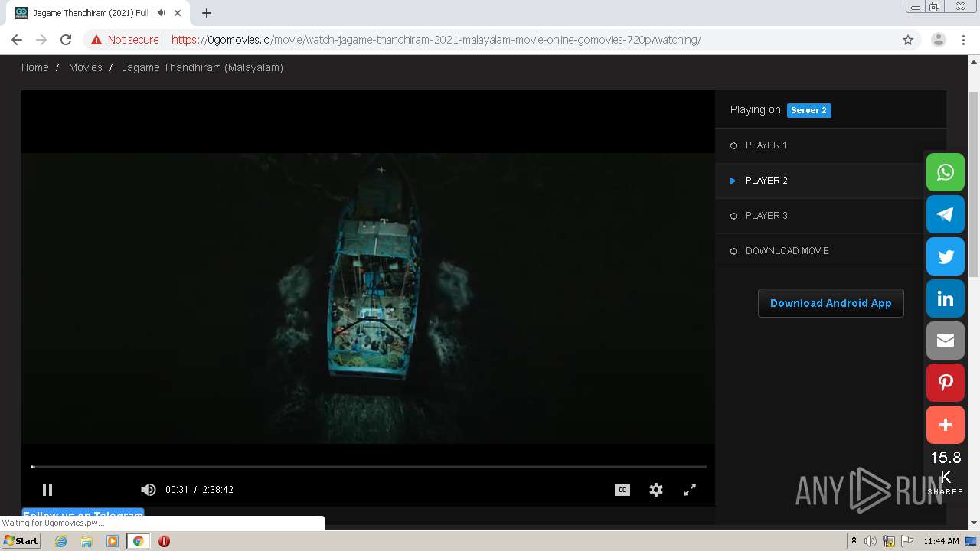
Task: Click the video frame showing the boat
Action: 368,298
